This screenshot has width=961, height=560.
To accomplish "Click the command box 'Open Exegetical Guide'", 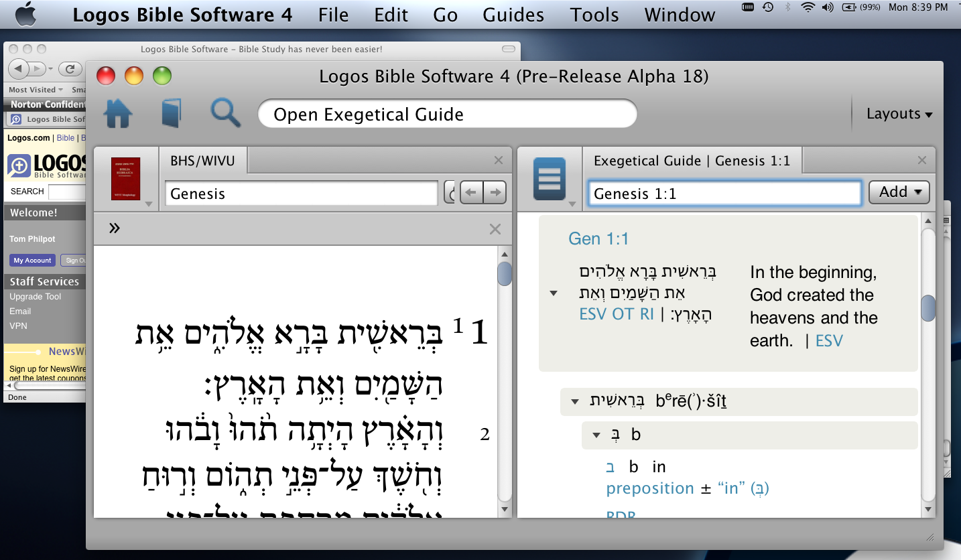I will pos(447,114).
